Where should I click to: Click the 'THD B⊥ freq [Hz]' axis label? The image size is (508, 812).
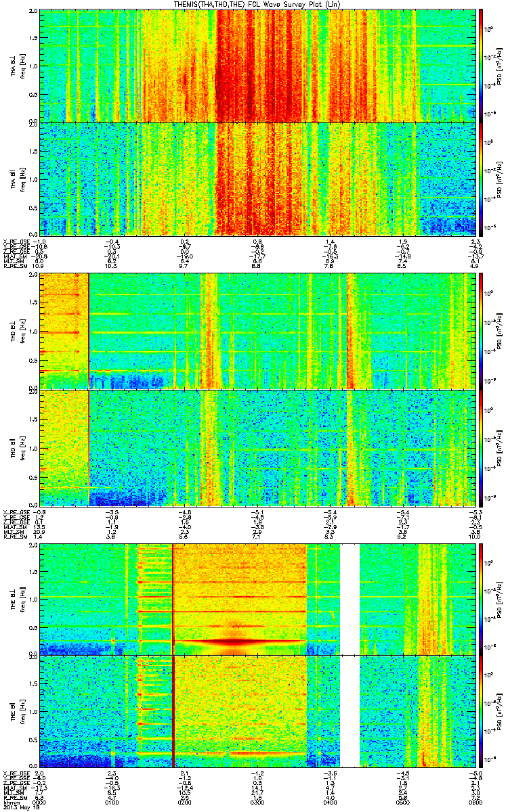point(18,331)
